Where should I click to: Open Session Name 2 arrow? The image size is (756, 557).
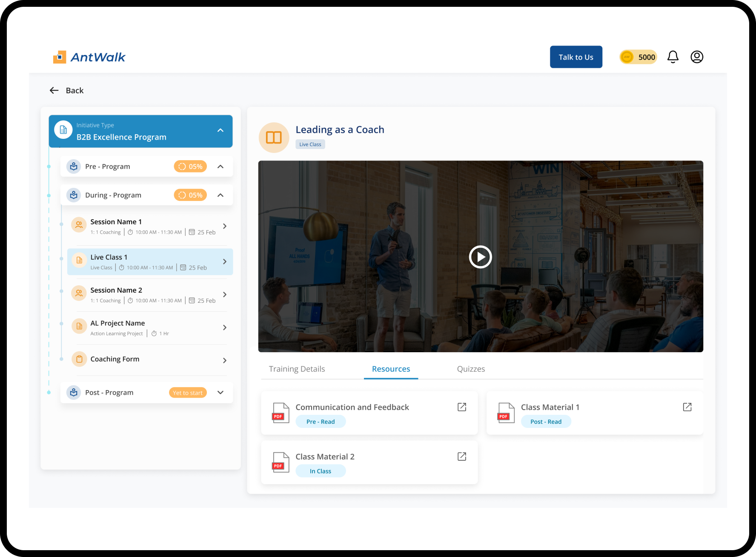[225, 294]
